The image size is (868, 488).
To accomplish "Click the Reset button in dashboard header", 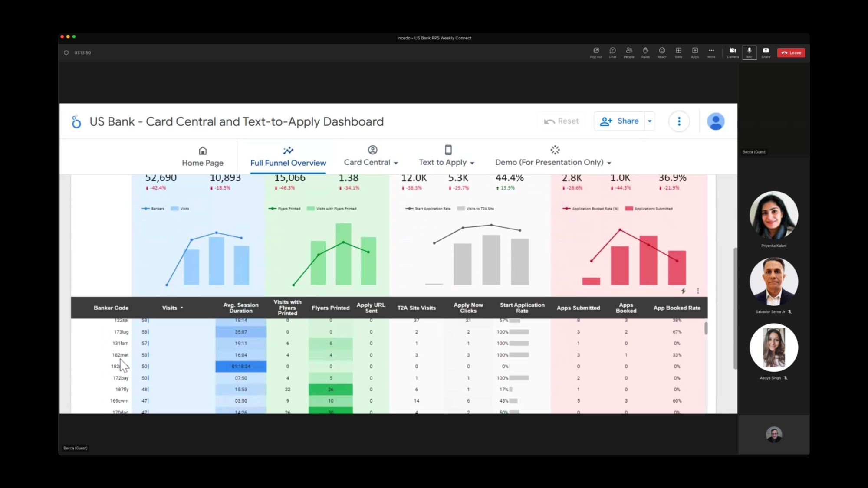I will (x=561, y=121).
